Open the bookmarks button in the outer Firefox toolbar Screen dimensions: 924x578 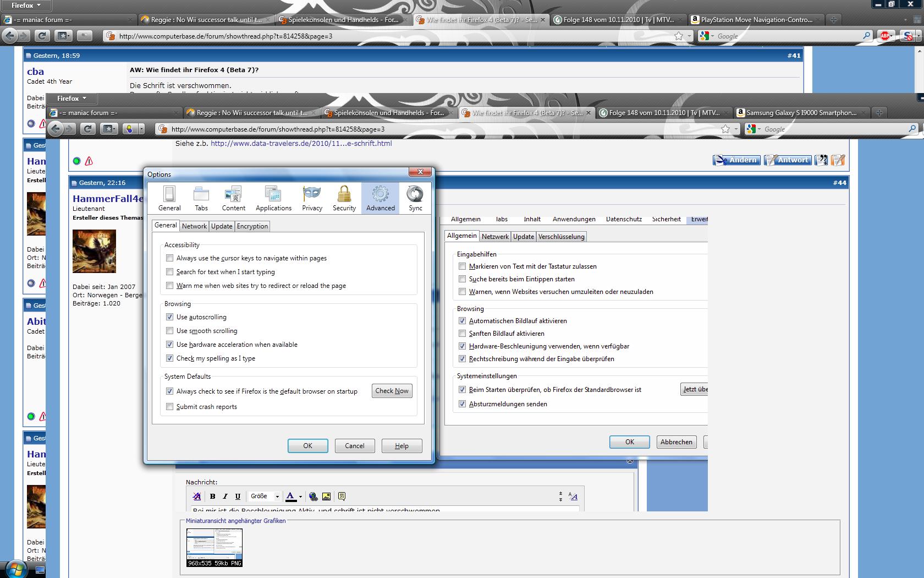[63, 36]
